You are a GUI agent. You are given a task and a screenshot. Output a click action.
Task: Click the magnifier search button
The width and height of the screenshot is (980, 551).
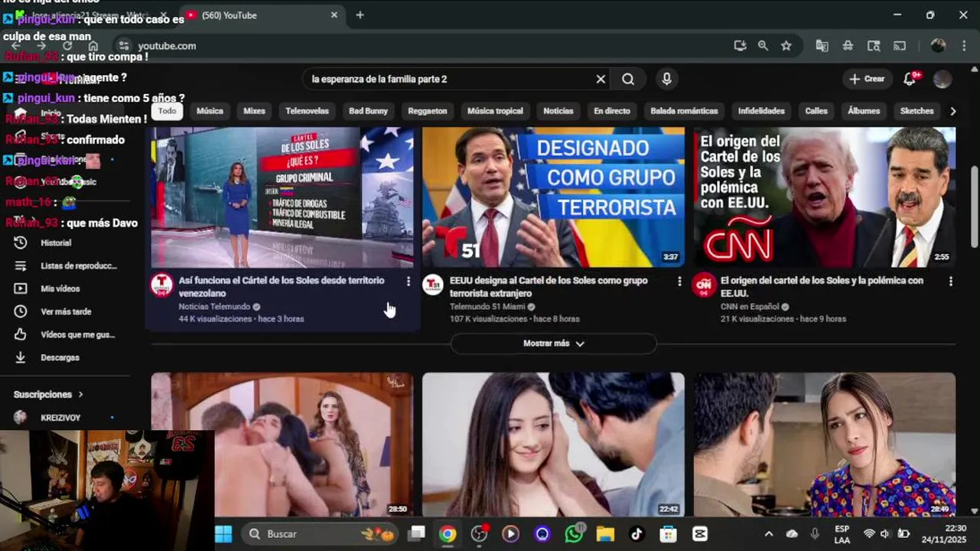[628, 79]
